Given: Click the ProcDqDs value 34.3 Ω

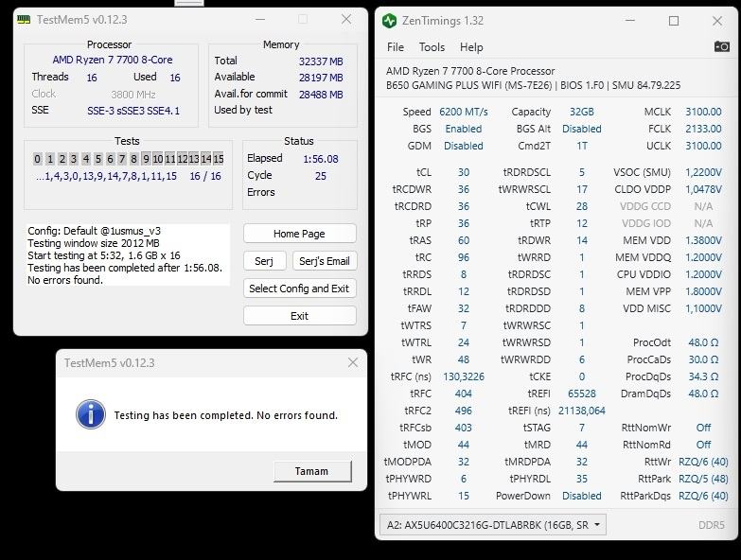Looking at the screenshot, I should [703, 376].
